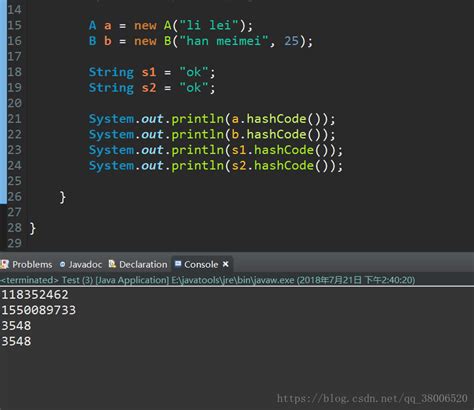This screenshot has width=474, height=410.
Task: Click the "li lei" string literal
Action: [209, 25]
